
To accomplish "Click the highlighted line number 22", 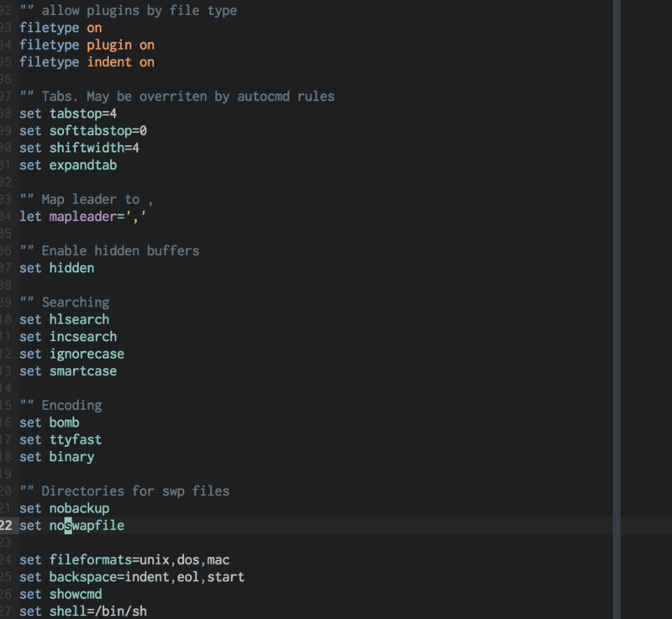I will click(x=6, y=525).
